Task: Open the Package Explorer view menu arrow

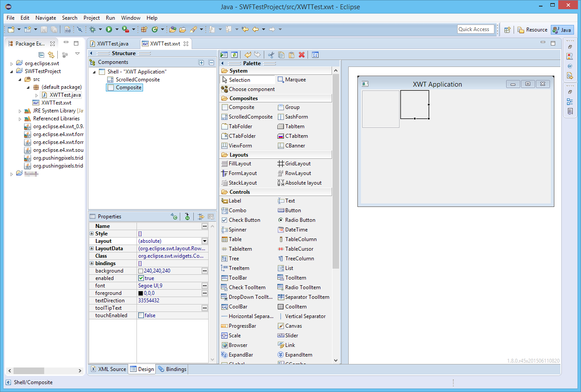Action: coord(77,54)
